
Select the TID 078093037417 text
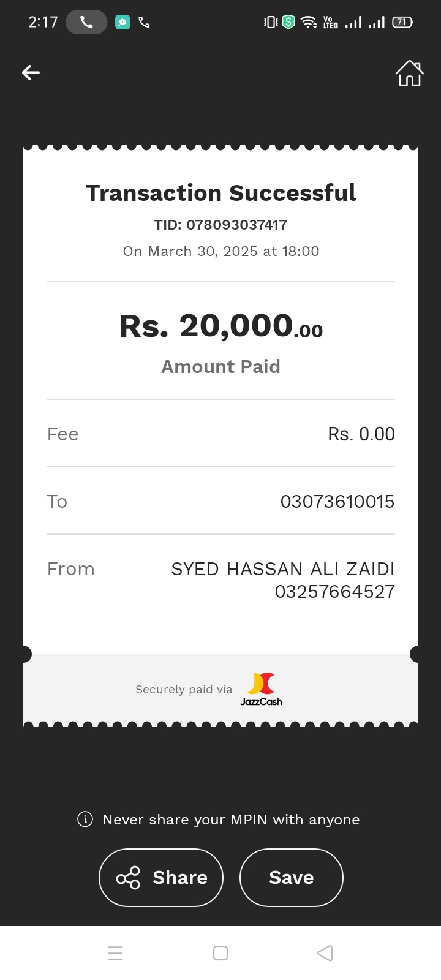221,225
